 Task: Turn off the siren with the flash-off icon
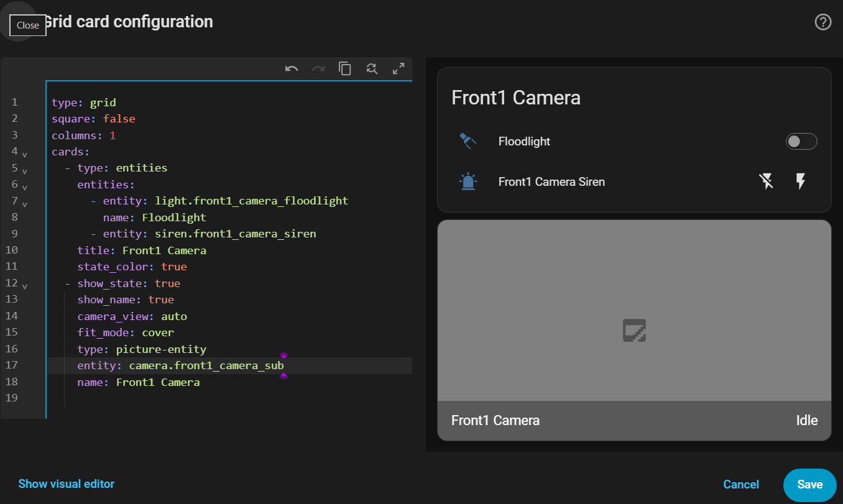pyautogui.click(x=767, y=181)
